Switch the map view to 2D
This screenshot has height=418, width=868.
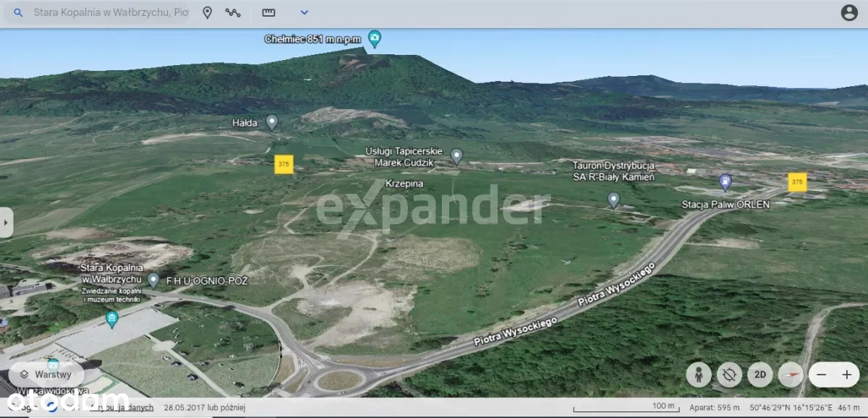(x=760, y=375)
